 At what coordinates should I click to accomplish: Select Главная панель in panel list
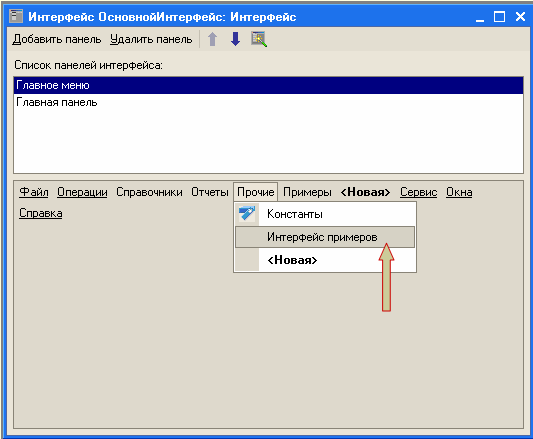click(x=268, y=102)
